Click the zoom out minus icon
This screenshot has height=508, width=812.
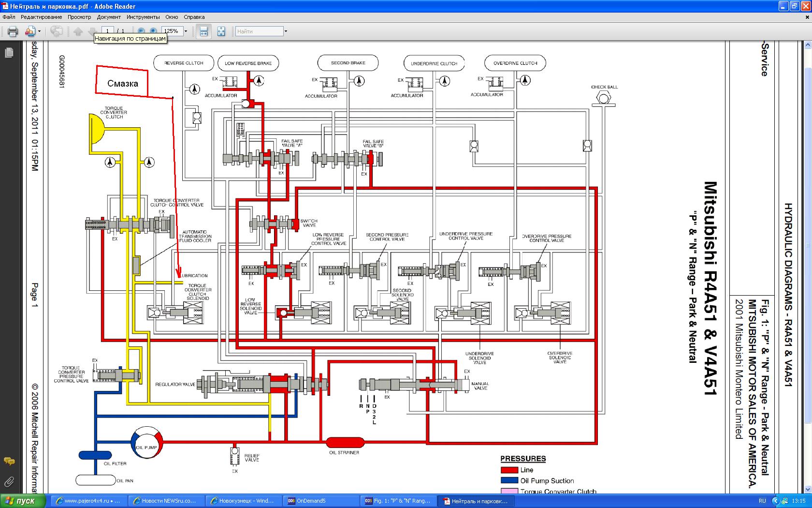click(x=141, y=30)
